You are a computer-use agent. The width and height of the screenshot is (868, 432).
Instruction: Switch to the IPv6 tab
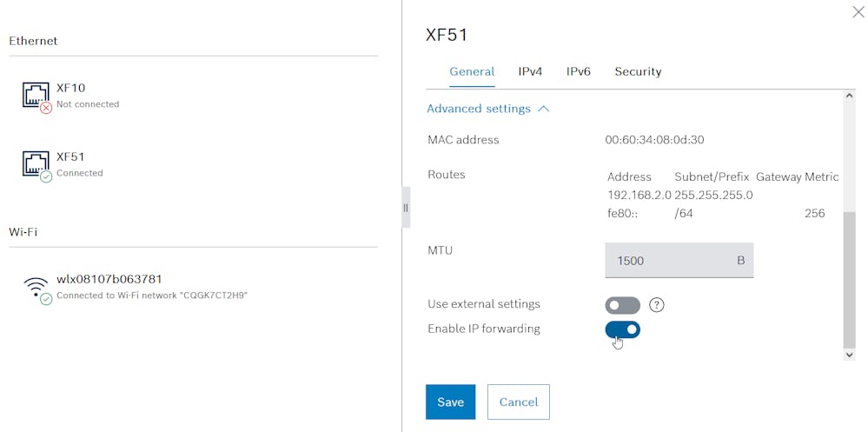[578, 71]
